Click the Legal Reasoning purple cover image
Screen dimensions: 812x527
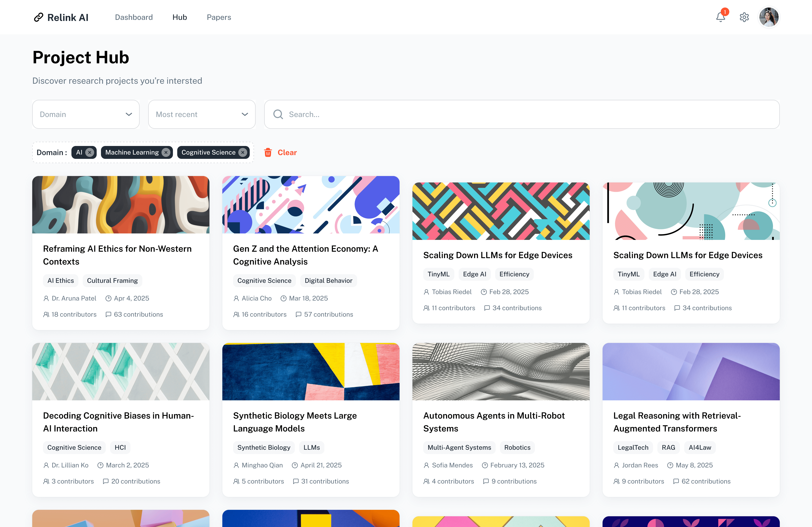[691, 372]
